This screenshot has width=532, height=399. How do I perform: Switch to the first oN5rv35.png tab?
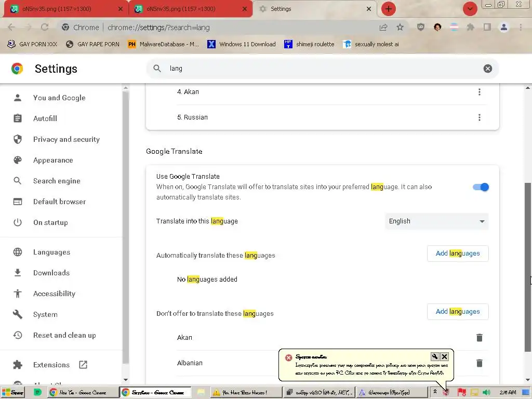[x=64, y=9]
